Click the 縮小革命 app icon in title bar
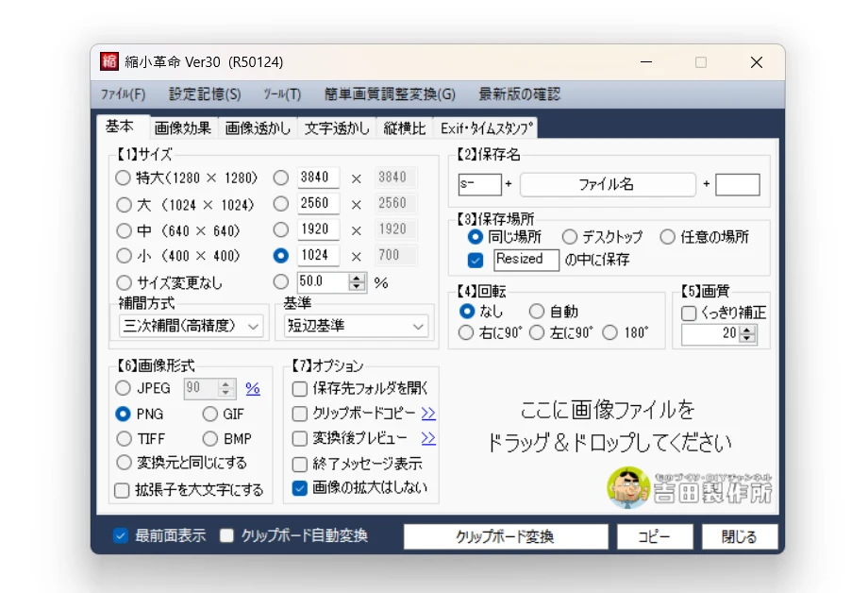Viewport: 868px width, 593px height. coord(109,61)
